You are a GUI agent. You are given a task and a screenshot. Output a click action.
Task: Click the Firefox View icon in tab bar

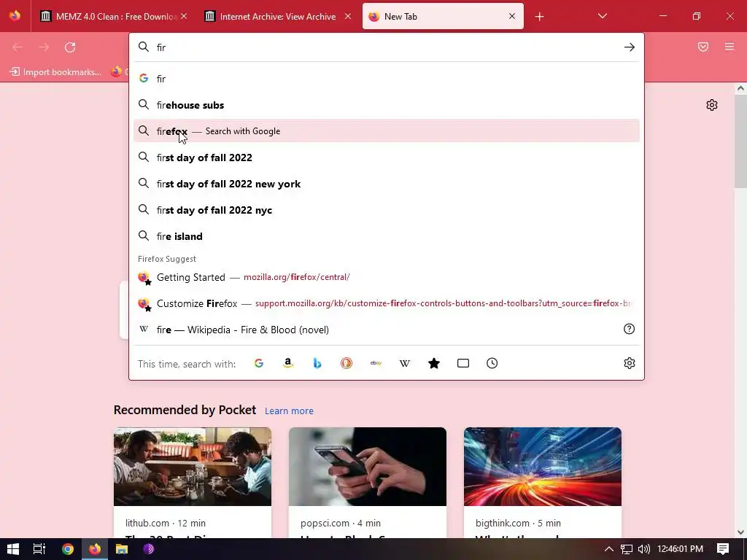pos(15,16)
